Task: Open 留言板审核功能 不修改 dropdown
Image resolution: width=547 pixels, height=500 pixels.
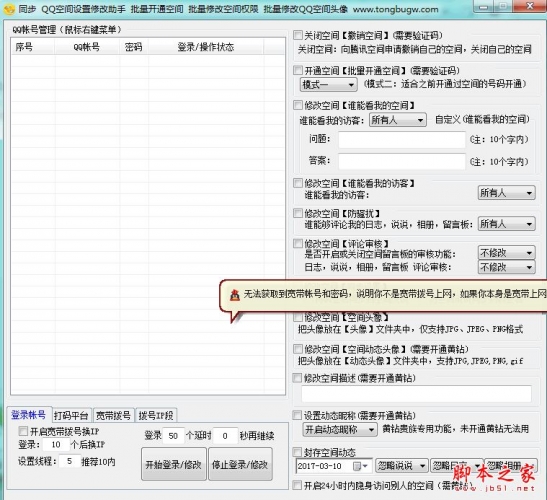Action: pyautogui.click(x=506, y=253)
